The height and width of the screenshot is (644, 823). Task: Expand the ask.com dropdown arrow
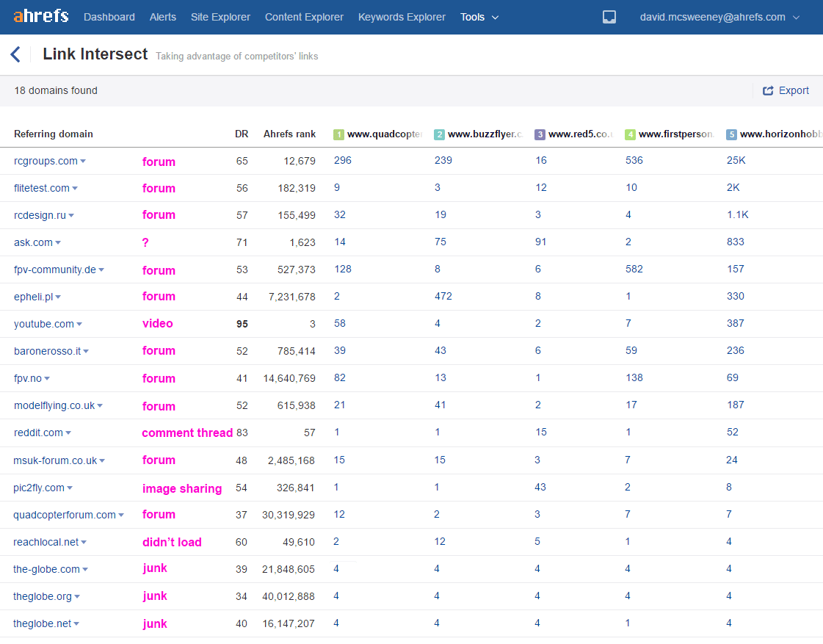(58, 242)
